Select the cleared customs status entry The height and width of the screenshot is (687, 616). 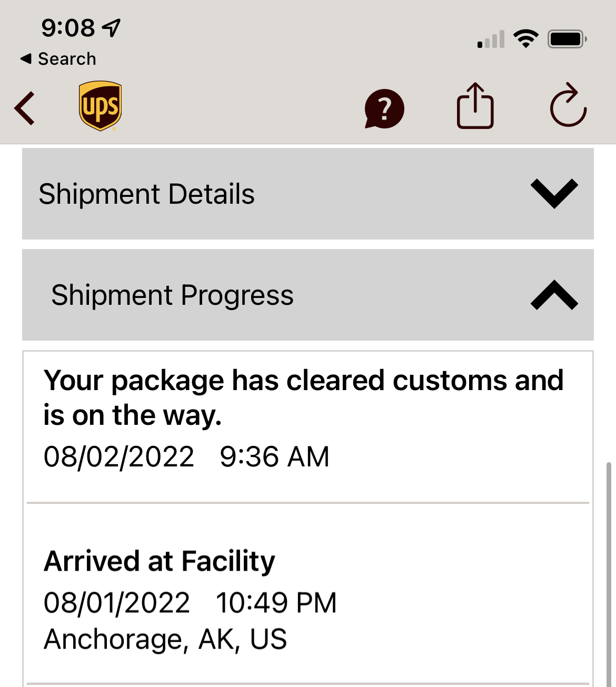pos(308,426)
